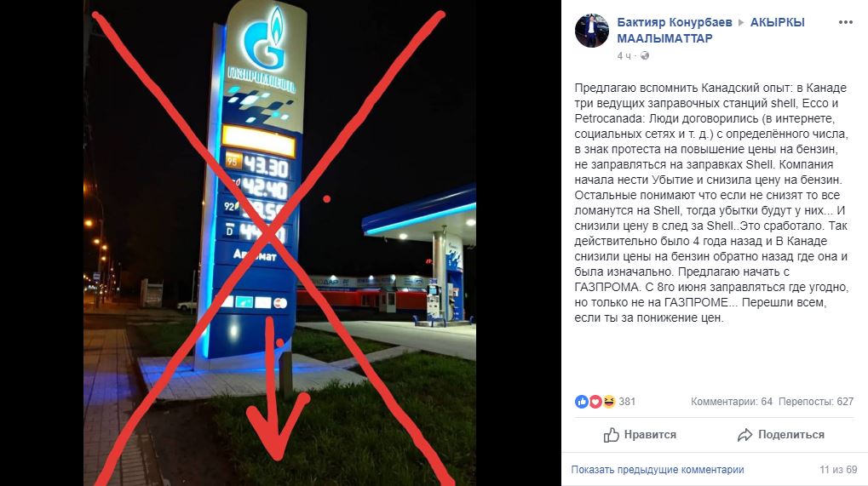Open the three-dots post options menu

click(845, 22)
